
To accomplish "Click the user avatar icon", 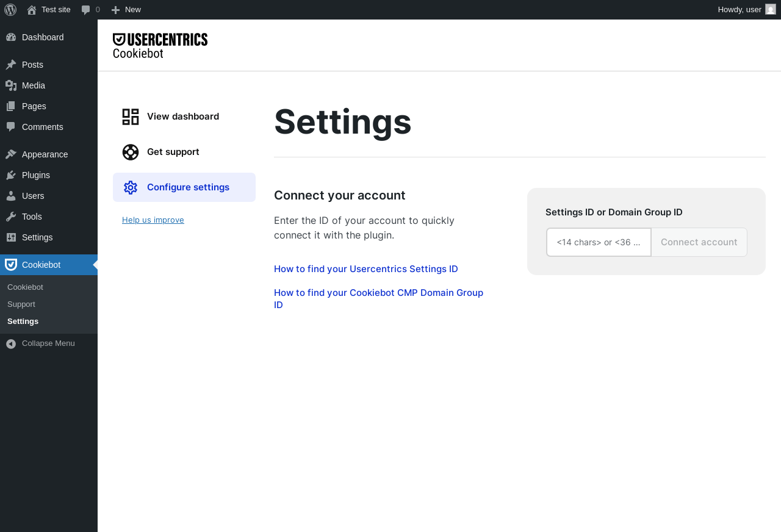I will (771, 9).
